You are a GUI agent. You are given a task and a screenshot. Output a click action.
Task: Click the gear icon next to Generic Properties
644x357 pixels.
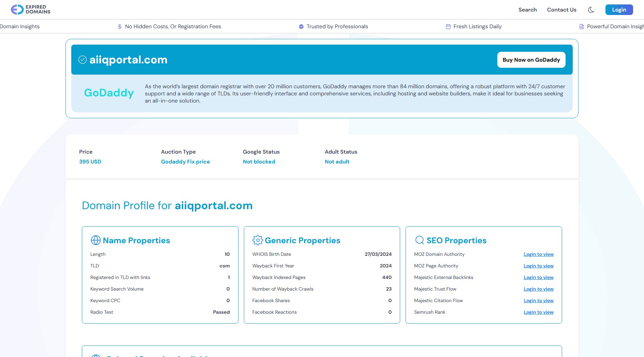258,240
